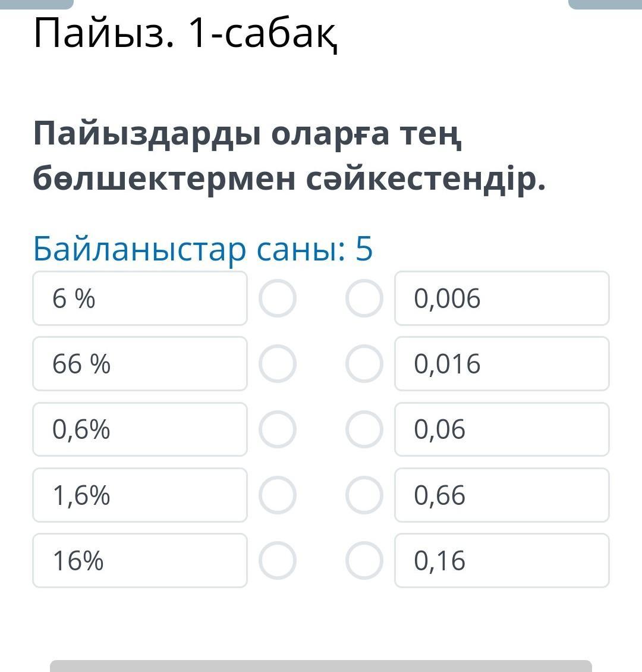Select the connector circle beside 0,016

coord(364,363)
